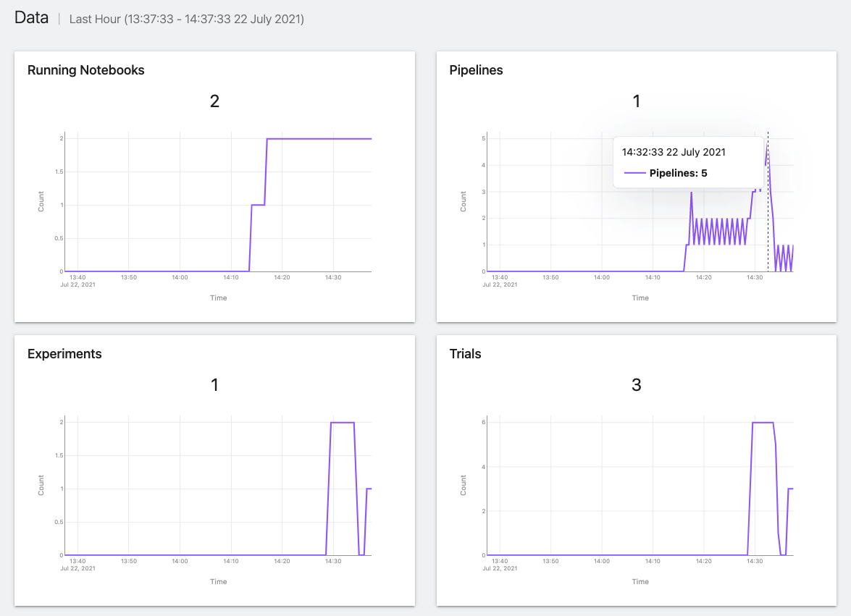851x616 pixels.
Task: Click the 'Pipelines: 5' tooltip legend text
Action: point(678,173)
